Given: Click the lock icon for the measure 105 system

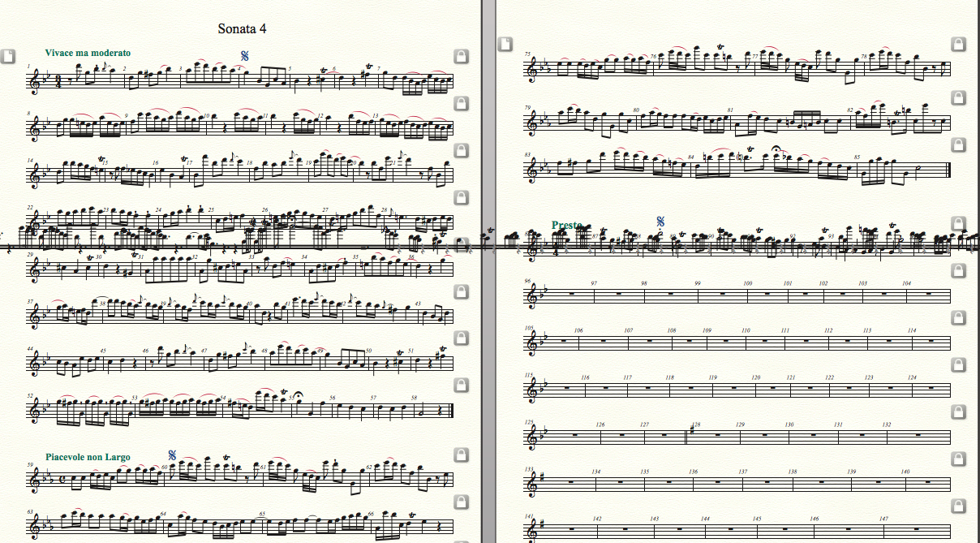Looking at the screenshot, I should pos(957,318).
